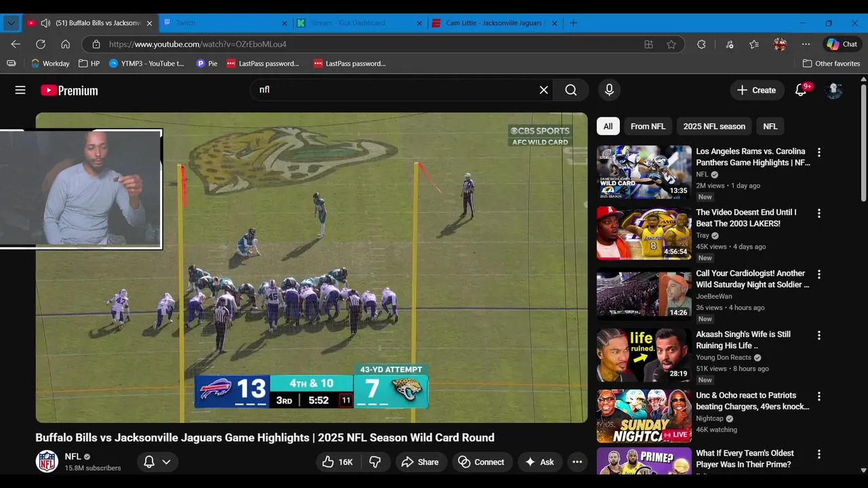Open the 2003 LAKERS video thumbnail
The height and width of the screenshot is (488, 868).
click(644, 233)
